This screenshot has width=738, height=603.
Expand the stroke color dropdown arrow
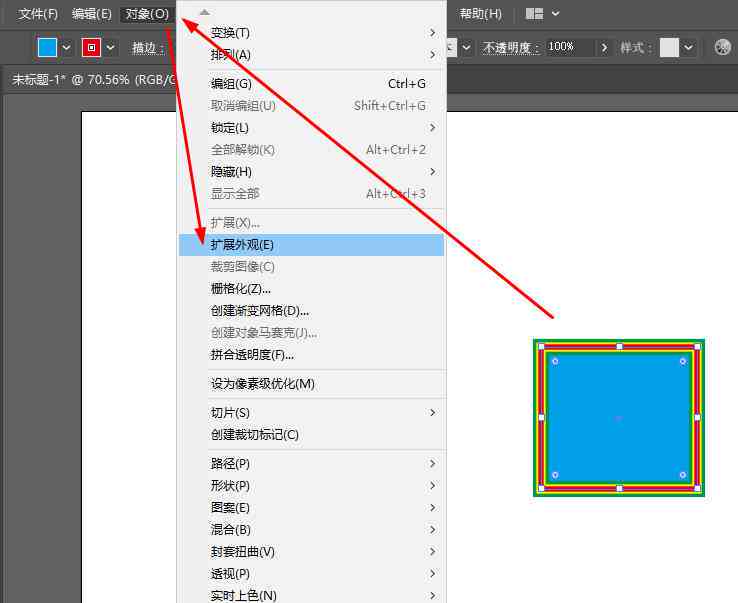[110, 48]
